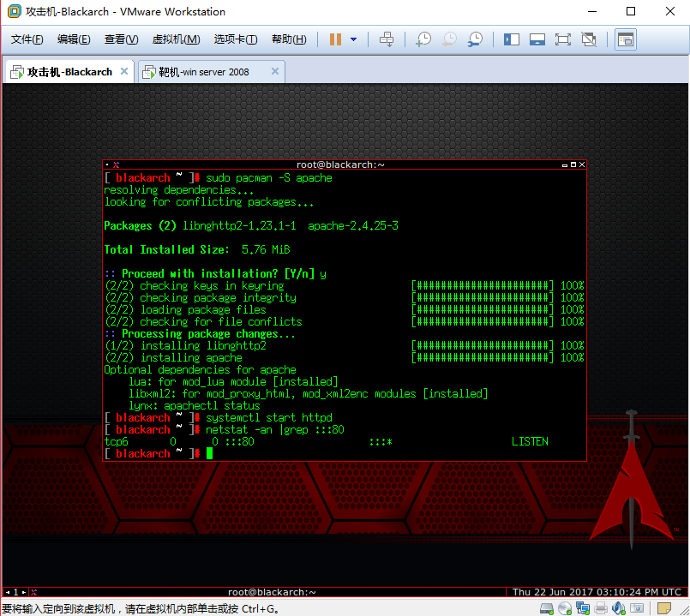
Task: Click the terminal title bar pin icon
Action: 117,165
